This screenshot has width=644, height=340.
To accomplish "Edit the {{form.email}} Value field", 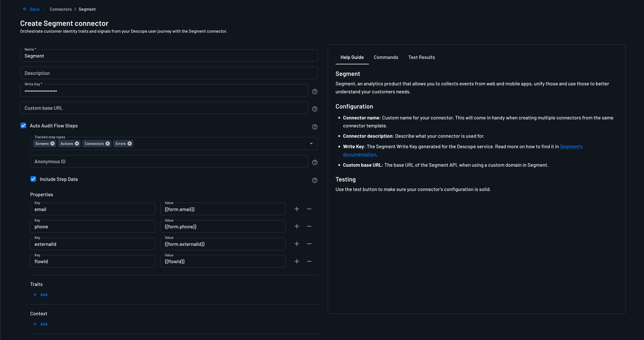I will click(x=223, y=209).
